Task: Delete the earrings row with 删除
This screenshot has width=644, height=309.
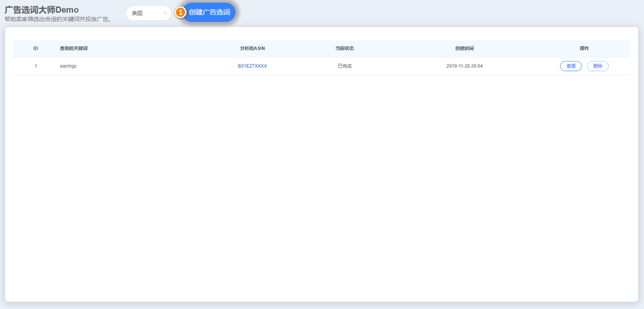Action: click(597, 66)
